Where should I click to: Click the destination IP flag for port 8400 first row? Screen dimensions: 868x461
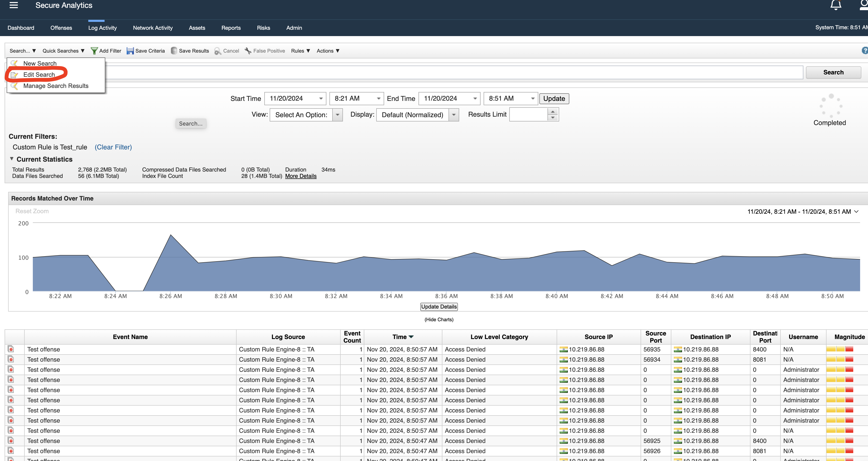click(678, 350)
